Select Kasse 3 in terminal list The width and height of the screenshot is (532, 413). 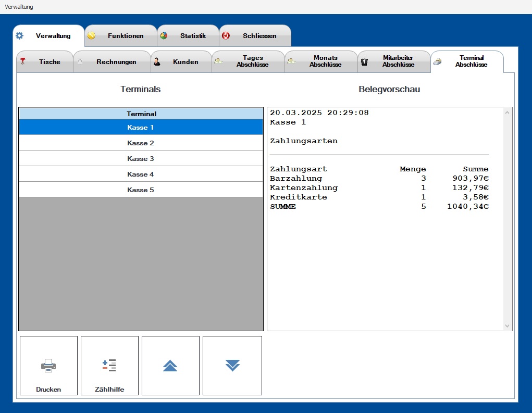[x=141, y=159]
